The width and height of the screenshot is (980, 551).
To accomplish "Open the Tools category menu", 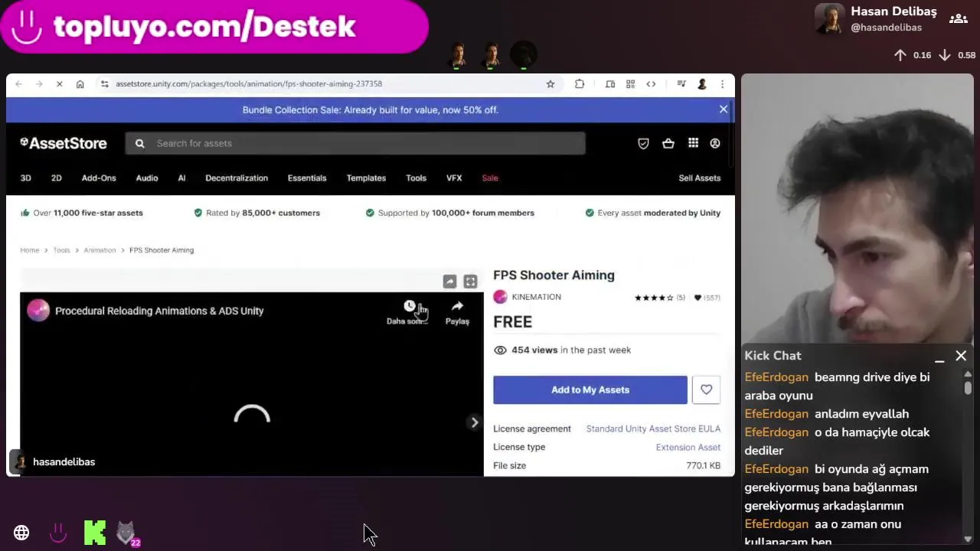I will pos(416,178).
